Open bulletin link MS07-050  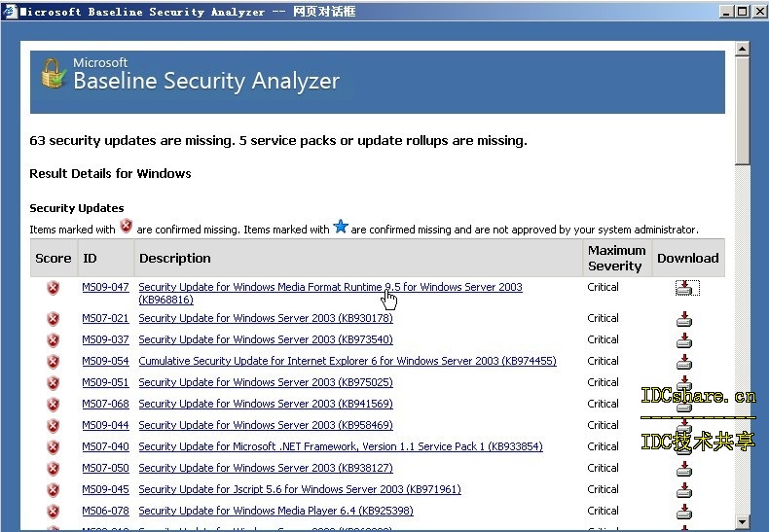click(105, 468)
